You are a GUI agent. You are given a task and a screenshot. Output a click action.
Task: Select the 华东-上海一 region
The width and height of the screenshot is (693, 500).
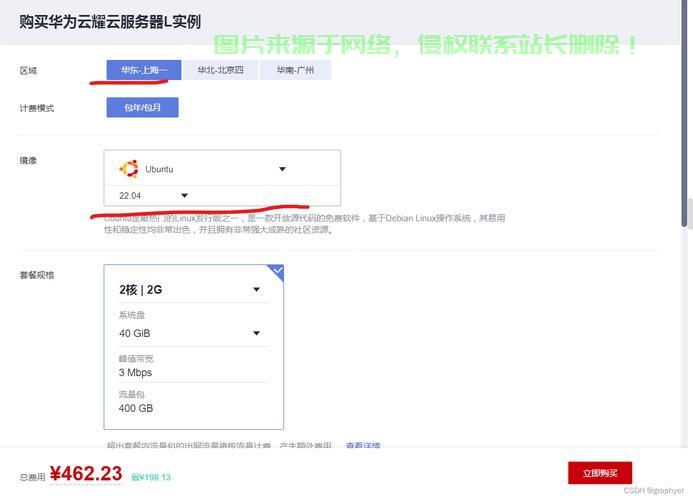click(x=144, y=70)
